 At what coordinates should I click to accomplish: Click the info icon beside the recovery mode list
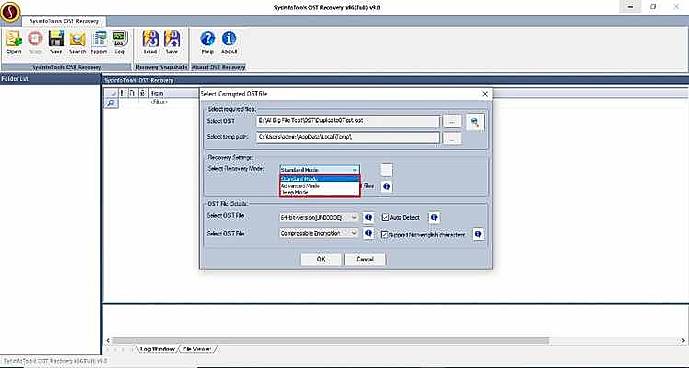point(386,186)
